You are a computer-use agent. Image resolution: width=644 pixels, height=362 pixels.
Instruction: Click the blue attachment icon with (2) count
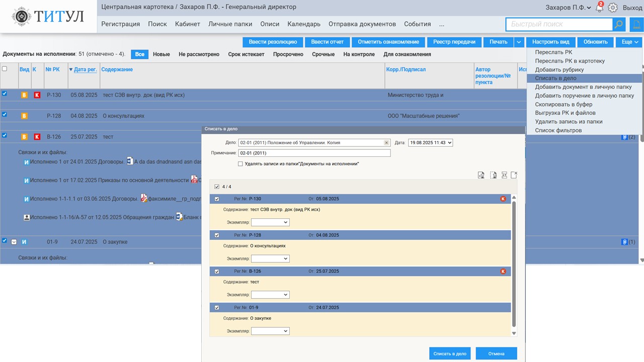tap(625, 137)
